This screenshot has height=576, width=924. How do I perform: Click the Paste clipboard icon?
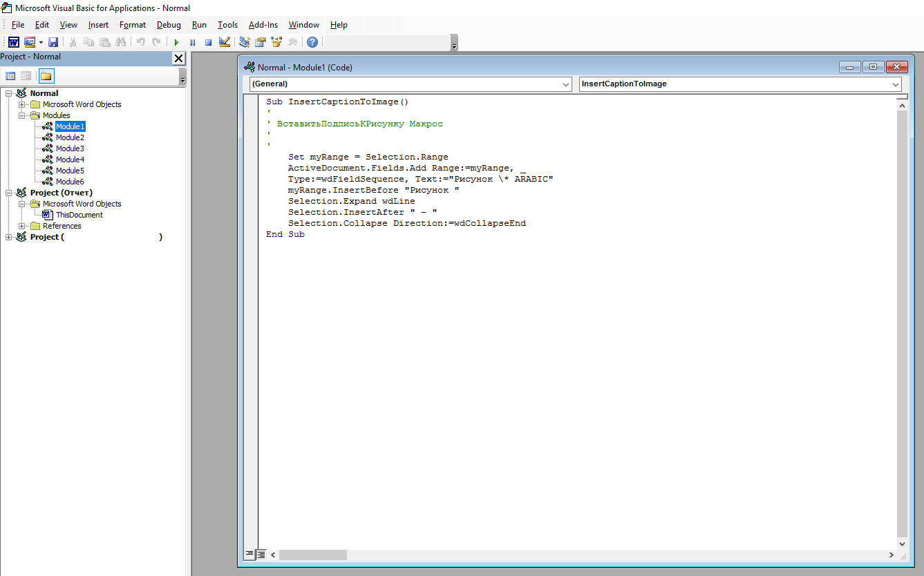click(x=104, y=42)
